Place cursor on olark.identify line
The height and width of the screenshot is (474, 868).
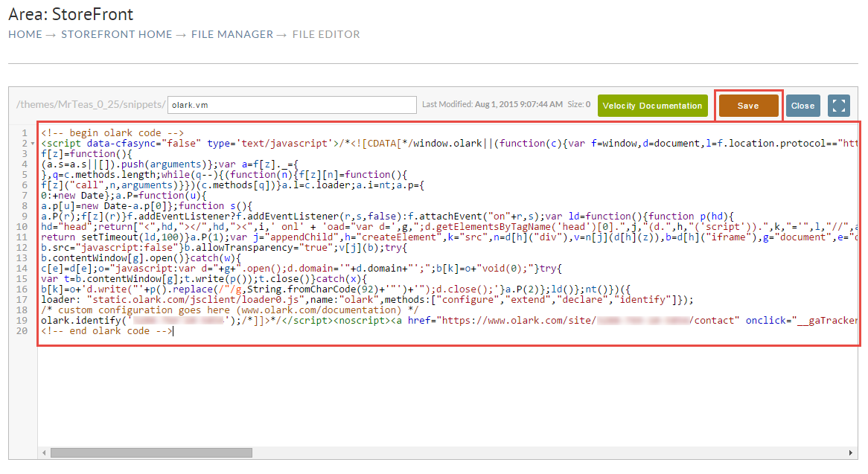click(x=449, y=320)
